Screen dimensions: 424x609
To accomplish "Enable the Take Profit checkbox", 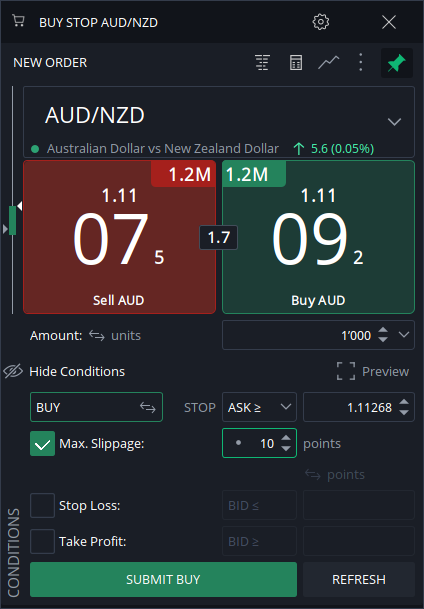I will pyautogui.click(x=42, y=541).
